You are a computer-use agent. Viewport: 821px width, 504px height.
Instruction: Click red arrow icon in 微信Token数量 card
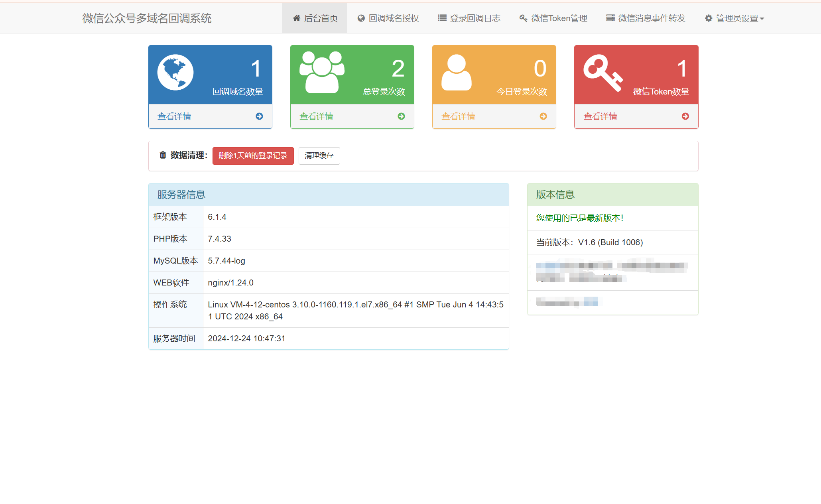(685, 116)
